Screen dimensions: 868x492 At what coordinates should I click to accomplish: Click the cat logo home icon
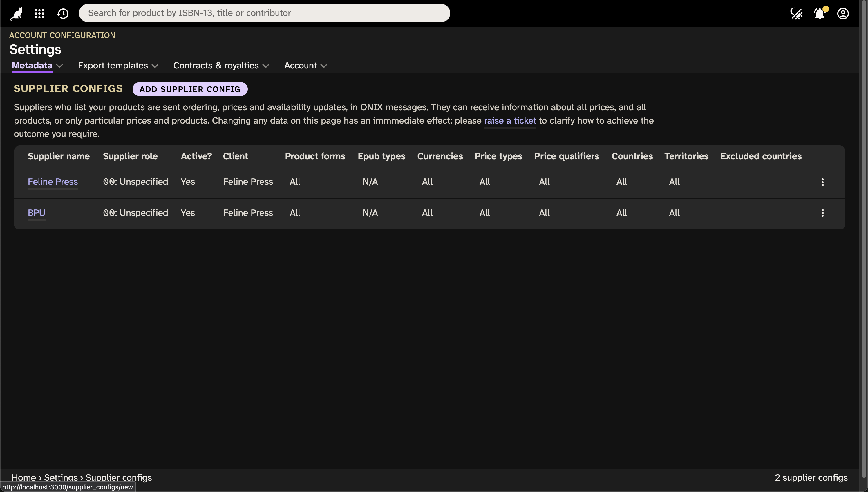(x=16, y=14)
